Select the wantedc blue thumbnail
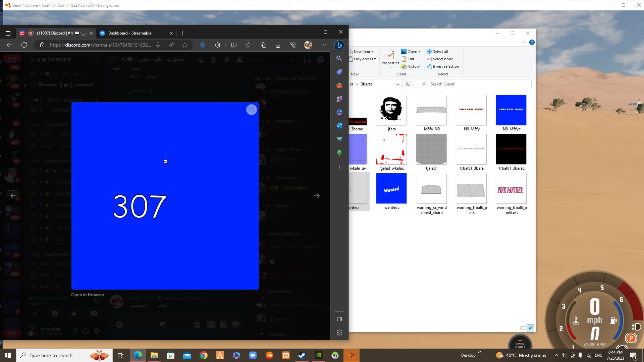Screen dimensions: 644x362 pos(391,189)
